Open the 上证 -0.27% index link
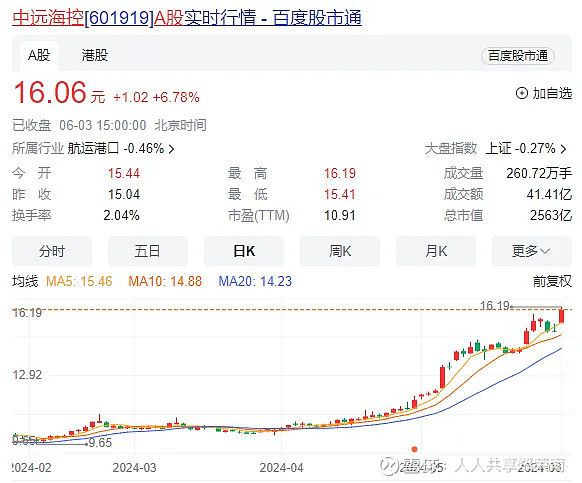Image resolution: width=582 pixels, height=483 pixels. pos(521,149)
